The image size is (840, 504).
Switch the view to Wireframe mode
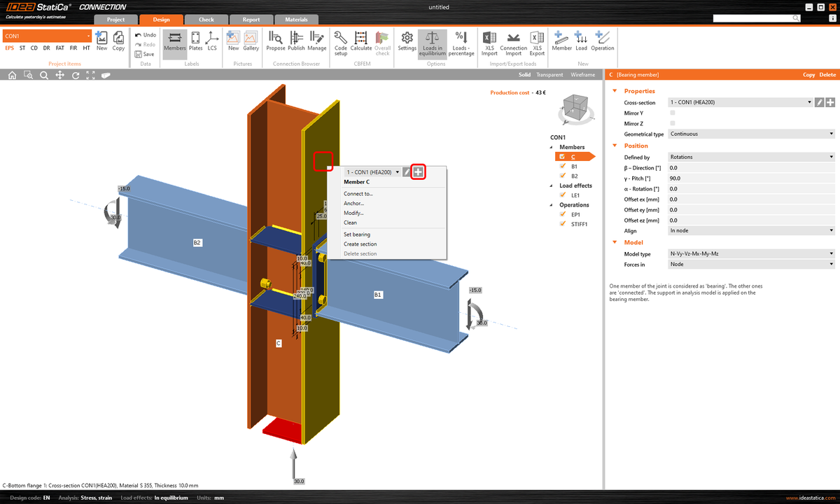582,74
